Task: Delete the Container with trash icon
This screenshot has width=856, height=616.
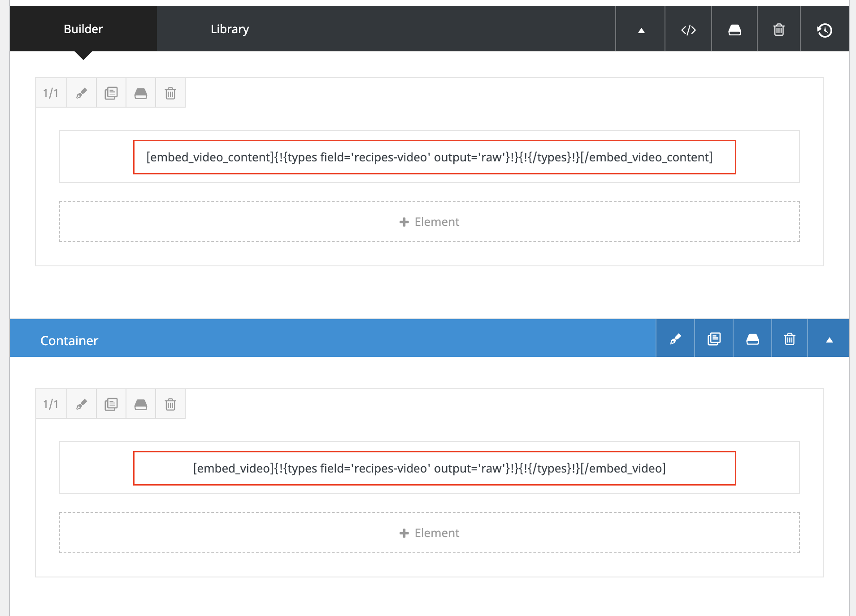Action: coord(790,339)
